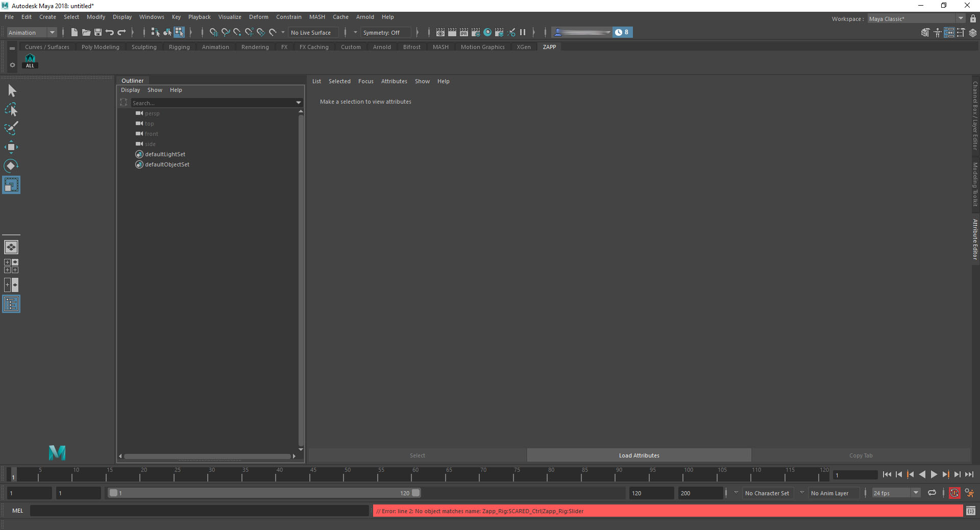Toggle Snap to Curves icon
Viewport: 980px width, 530px height.
[226, 32]
